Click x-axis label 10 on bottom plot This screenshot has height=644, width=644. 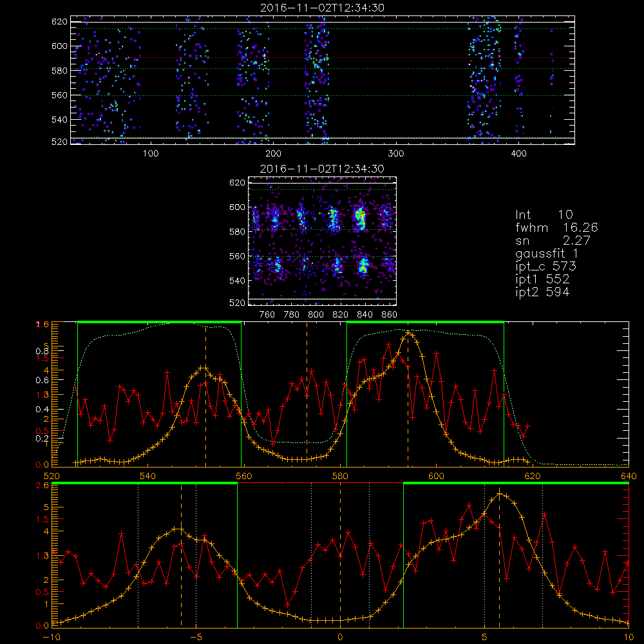tap(629, 637)
